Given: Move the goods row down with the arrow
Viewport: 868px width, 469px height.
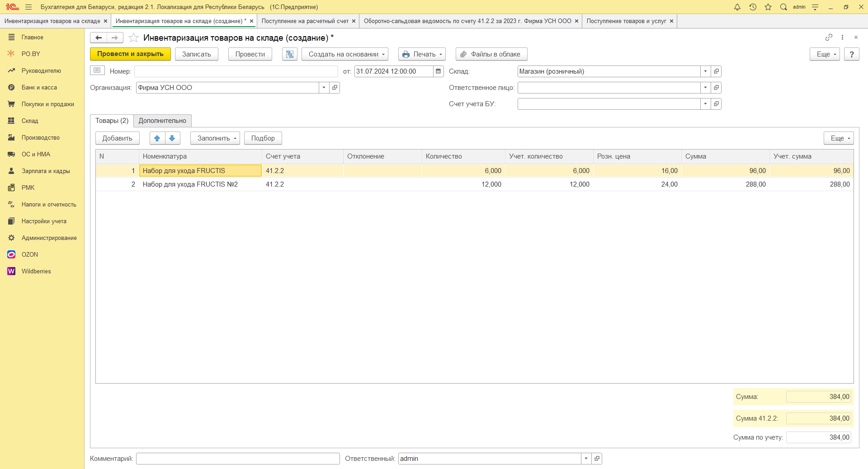Looking at the screenshot, I should click(x=172, y=138).
